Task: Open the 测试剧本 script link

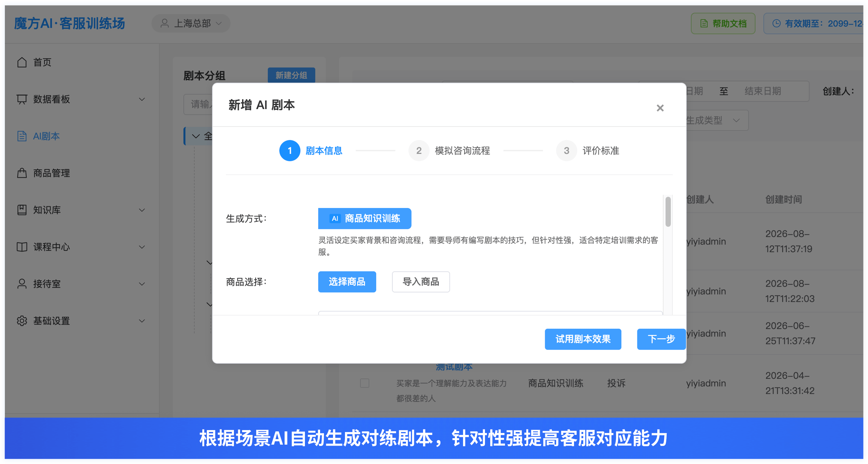Action: [454, 367]
